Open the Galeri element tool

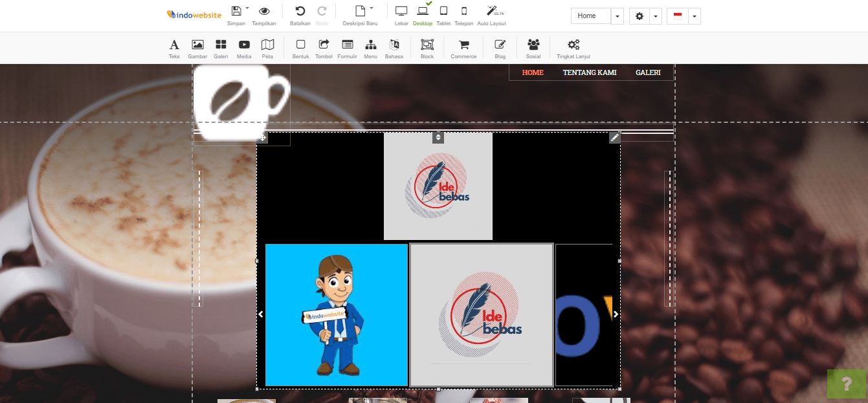[221, 47]
